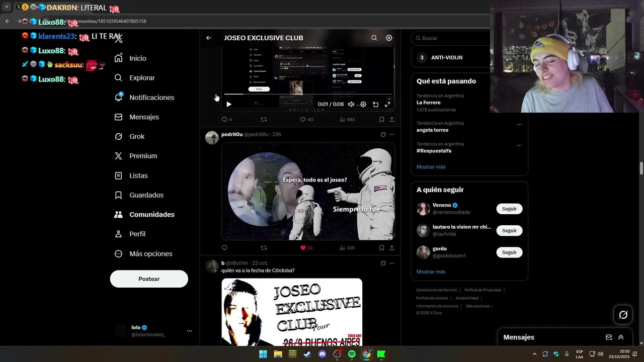Screen dimensions: 644x362
Task: Click Mostrar más under Qué está pasando
Action: click(x=431, y=167)
